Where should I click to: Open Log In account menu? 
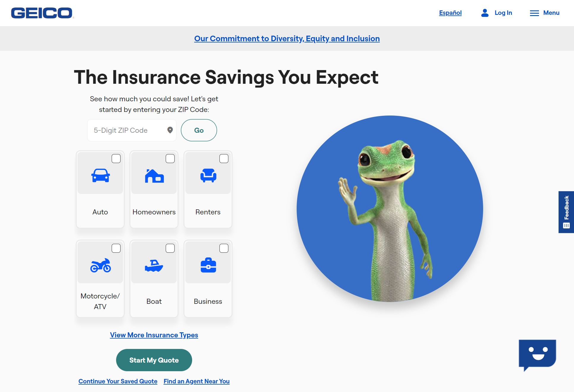496,13
